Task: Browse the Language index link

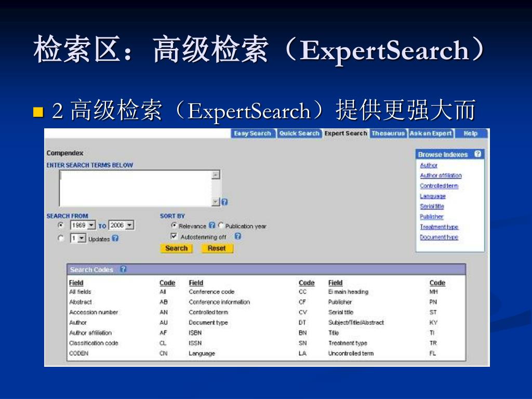Action: coord(433,196)
